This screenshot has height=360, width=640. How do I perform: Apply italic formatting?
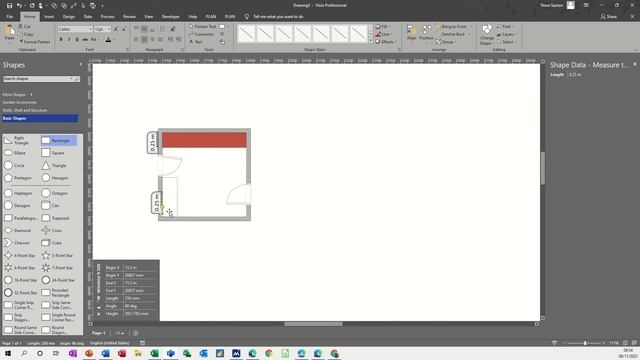pyautogui.click(x=69, y=40)
